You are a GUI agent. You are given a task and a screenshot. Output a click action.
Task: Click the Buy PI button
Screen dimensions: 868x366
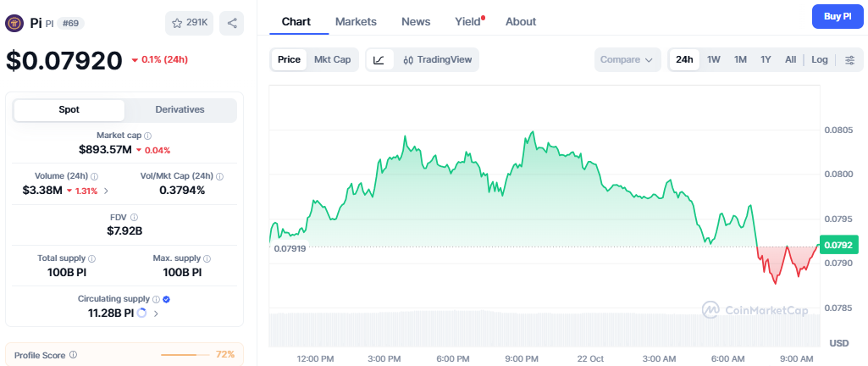click(x=838, y=16)
